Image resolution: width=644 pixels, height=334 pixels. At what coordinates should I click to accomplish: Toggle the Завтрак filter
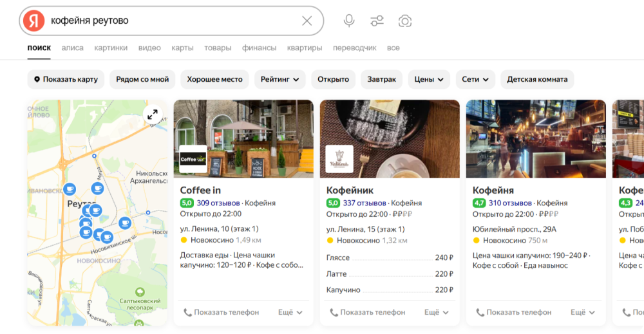[381, 79]
